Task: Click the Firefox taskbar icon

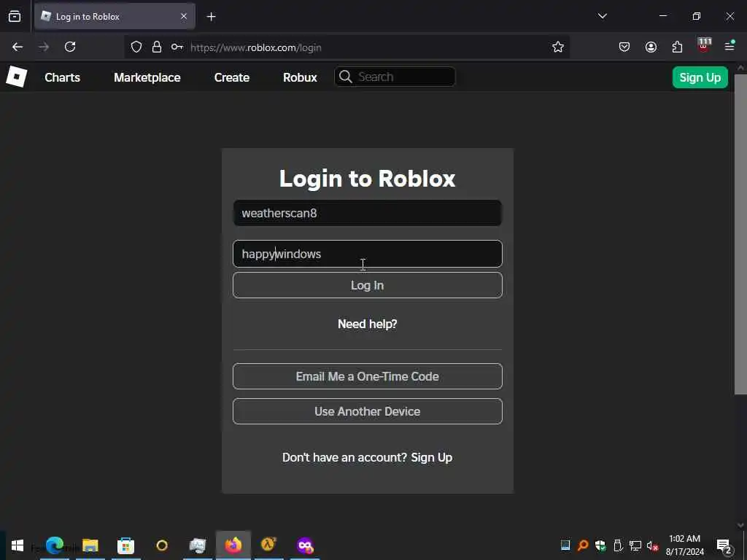Action: 233,545
